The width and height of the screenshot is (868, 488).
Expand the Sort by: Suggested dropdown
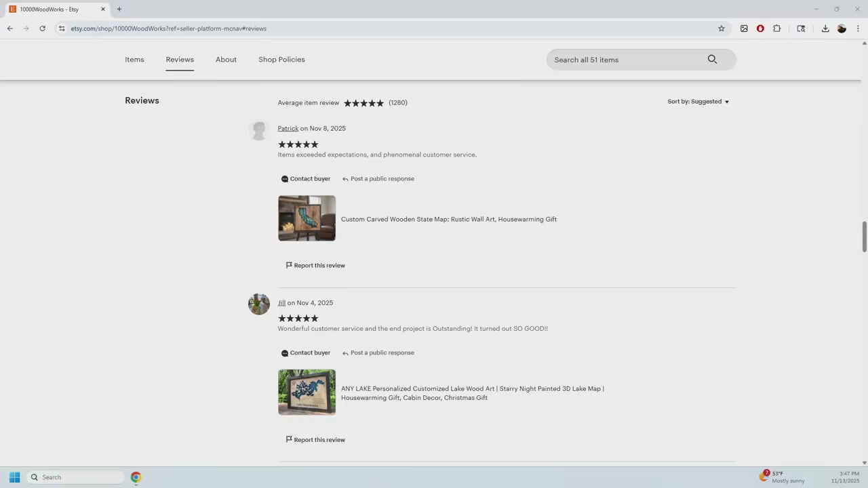[x=698, y=102]
